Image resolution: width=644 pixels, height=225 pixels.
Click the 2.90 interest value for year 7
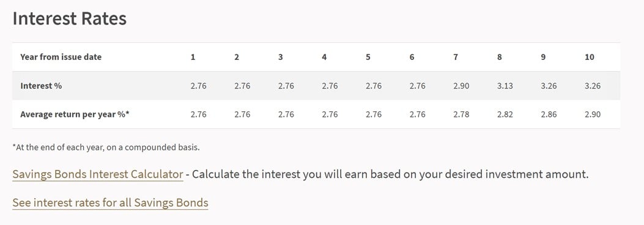pos(461,86)
